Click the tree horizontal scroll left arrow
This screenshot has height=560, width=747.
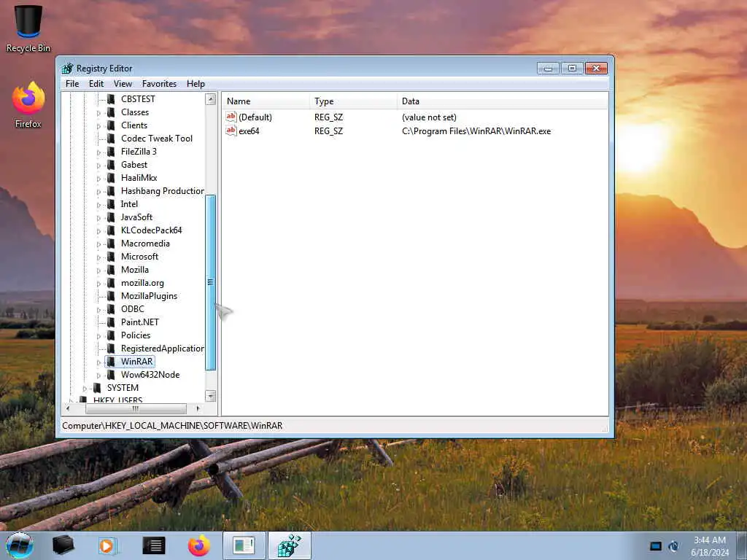click(x=68, y=408)
